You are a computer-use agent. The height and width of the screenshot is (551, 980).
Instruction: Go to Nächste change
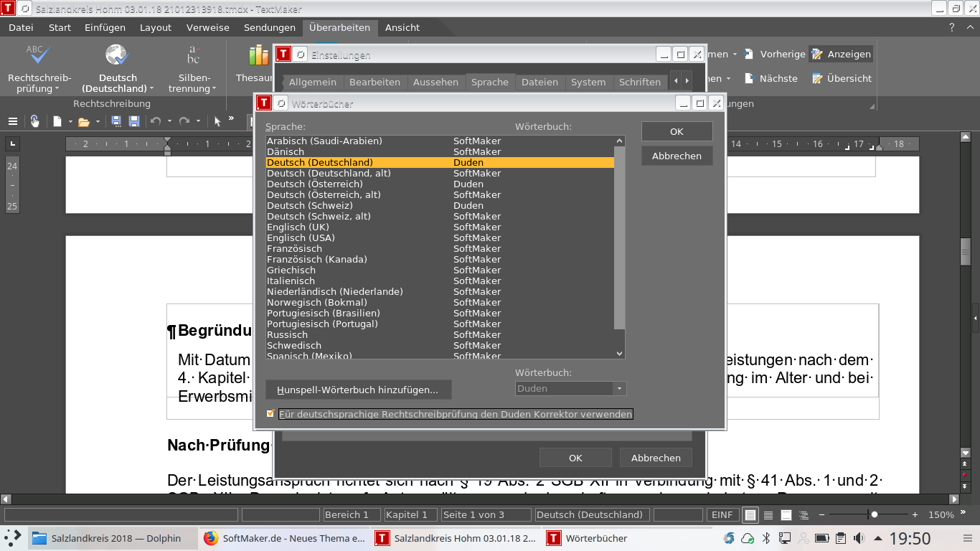coord(771,78)
